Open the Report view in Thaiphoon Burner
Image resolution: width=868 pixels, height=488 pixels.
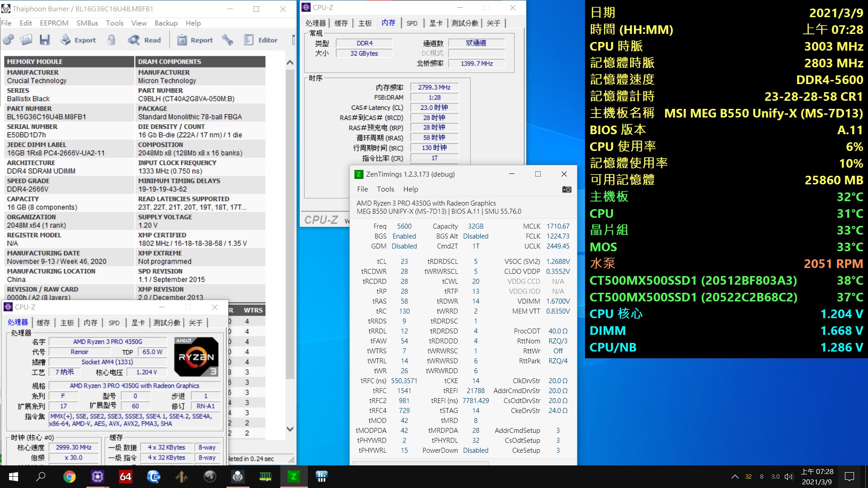click(x=194, y=40)
